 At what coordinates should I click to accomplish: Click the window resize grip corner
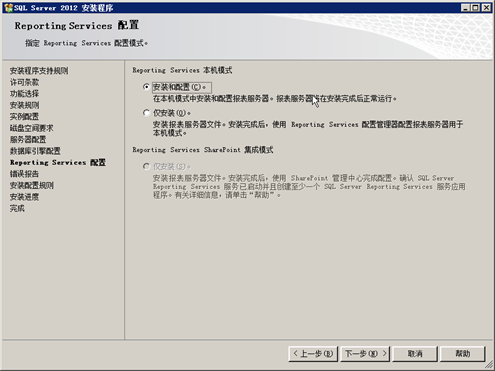(489, 365)
